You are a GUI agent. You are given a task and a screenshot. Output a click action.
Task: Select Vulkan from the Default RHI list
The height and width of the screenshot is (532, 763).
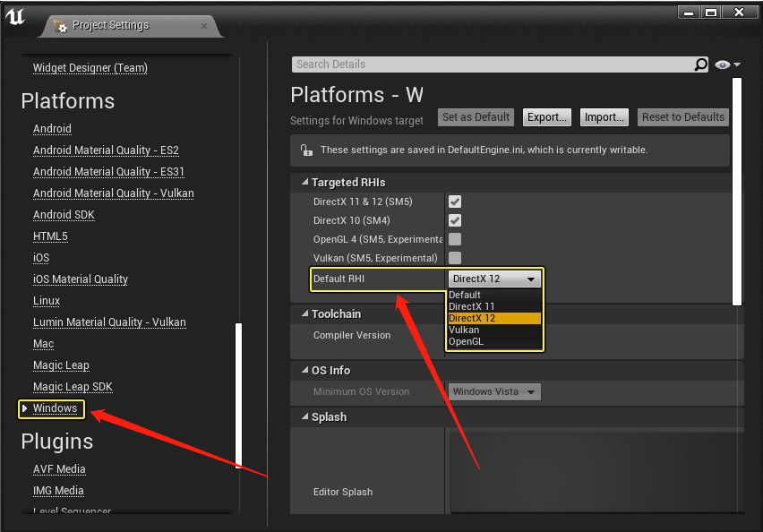(x=465, y=330)
